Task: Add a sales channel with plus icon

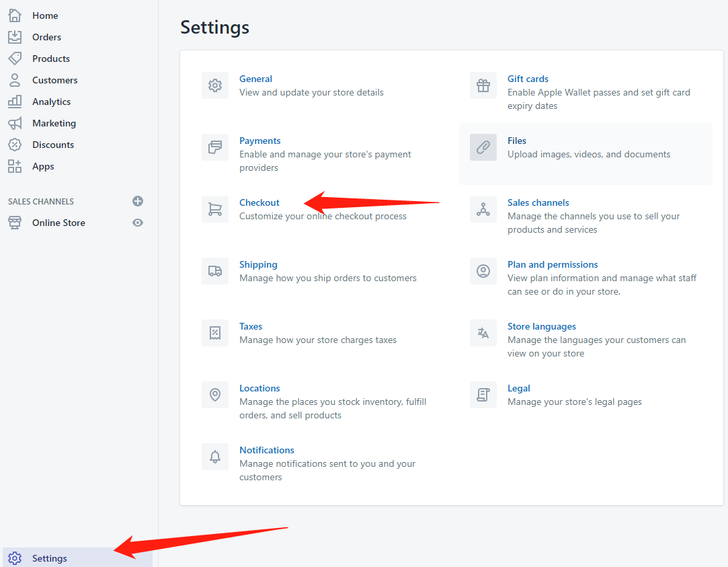Action: [138, 201]
